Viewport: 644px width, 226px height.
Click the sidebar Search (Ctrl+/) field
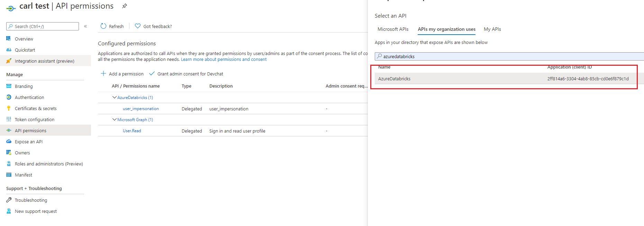[x=43, y=26]
